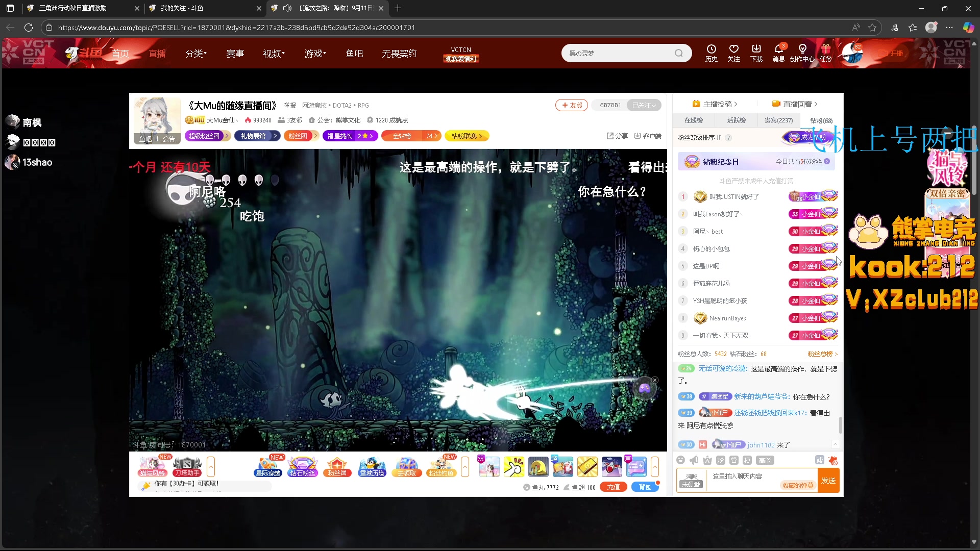Expand the middle activity list up-arrow
Screen dimensions: 980x551
point(465,467)
